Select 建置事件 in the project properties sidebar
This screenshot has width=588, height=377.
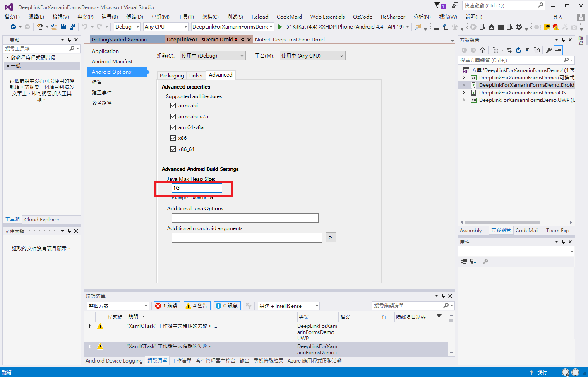[102, 93]
